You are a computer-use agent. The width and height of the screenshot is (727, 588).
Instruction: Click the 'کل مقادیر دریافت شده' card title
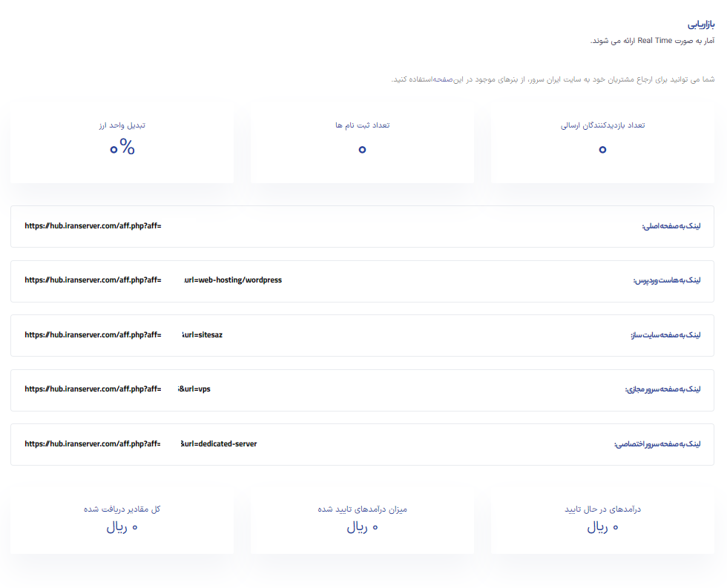coord(122,509)
